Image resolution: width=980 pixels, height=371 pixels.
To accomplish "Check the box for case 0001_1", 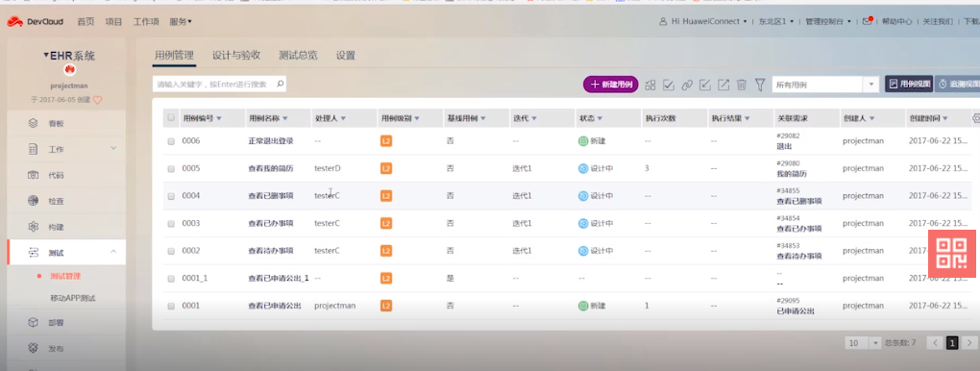I will coord(171,279).
